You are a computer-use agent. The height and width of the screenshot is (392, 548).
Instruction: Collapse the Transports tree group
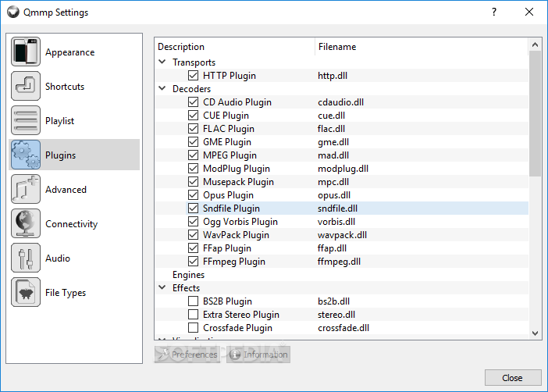(x=162, y=62)
